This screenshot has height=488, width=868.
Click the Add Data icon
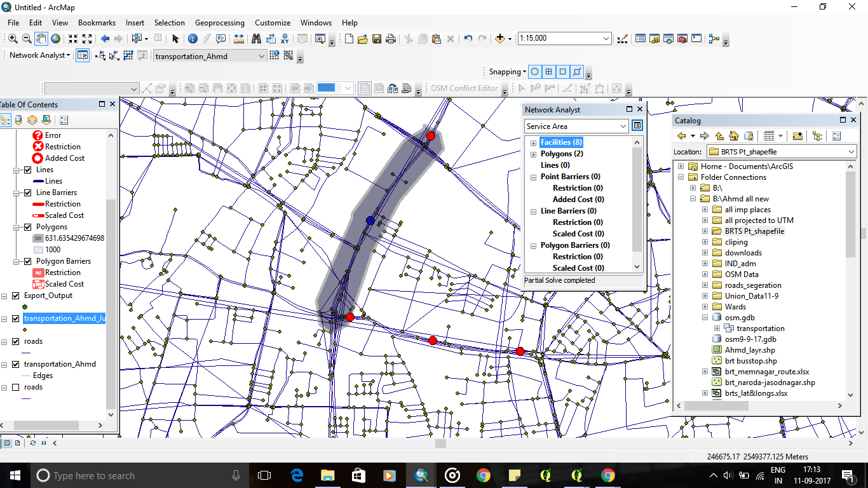click(x=501, y=38)
